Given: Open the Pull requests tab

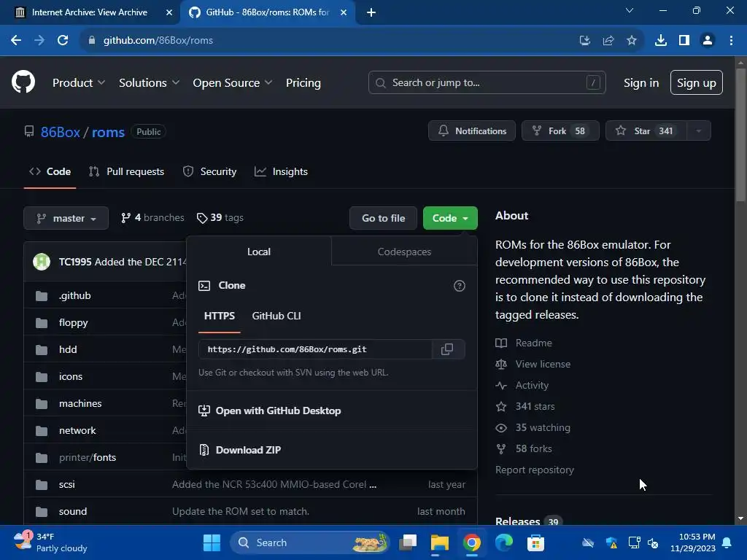Looking at the screenshot, I should click(127, 171).
